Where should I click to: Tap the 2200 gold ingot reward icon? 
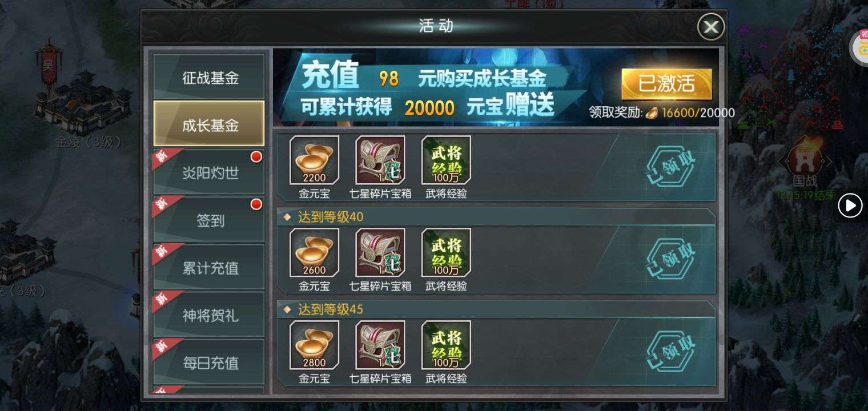[314, 160]
